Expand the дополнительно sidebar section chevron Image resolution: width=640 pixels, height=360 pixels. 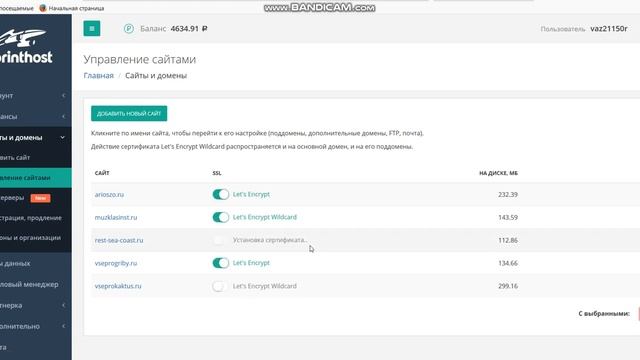click(63, 326)
